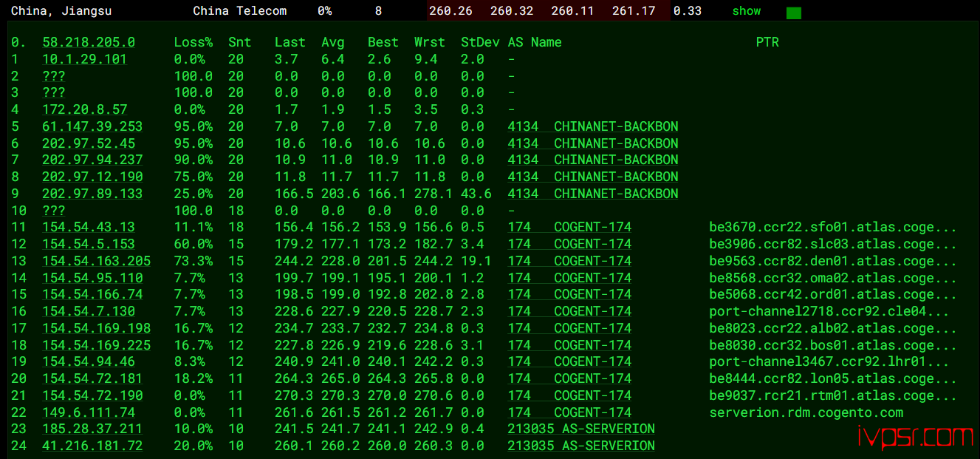The height and width of the screenshot is (459, 980).
Task: Open the 61.147.39.253 hop link
Action: coord(92,126)
